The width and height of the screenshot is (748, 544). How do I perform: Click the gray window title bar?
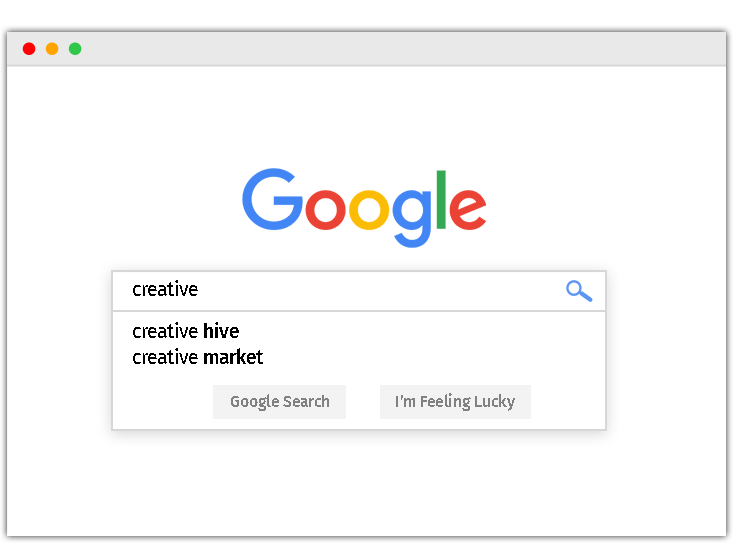point(400,49)
